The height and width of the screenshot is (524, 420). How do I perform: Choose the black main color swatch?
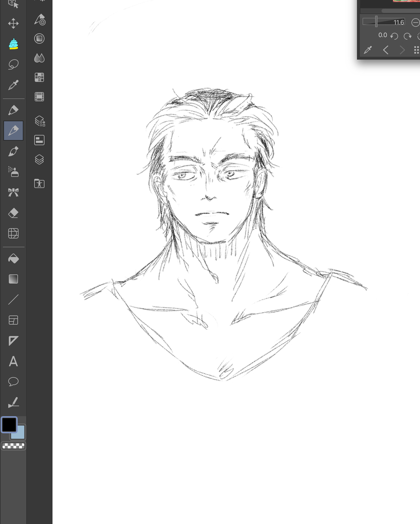pyautogui.click(x=9, y=425)
